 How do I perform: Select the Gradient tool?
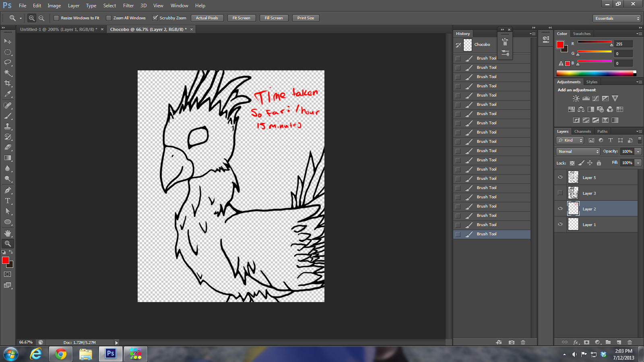pyautogui.click(x=8, y=158)
